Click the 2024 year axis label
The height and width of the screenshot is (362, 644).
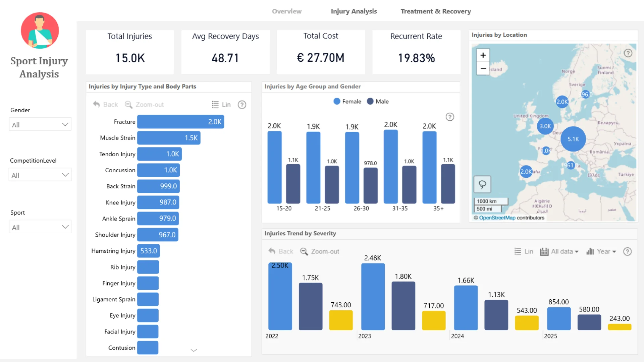click(x=458, y=336)
